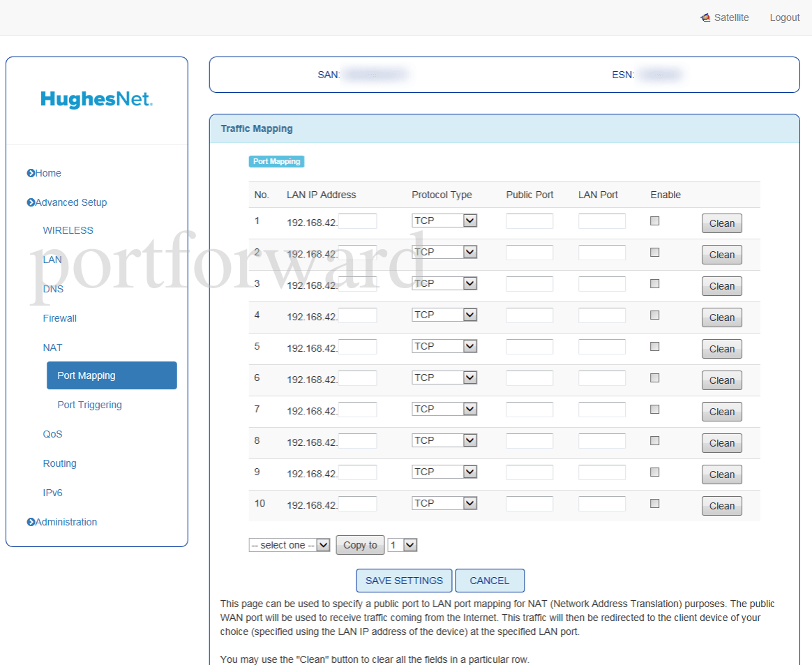Image resolution: width=812 pixels, height=665 pixels.
Task: Click Logout in the top right
Action: [784, 17]
